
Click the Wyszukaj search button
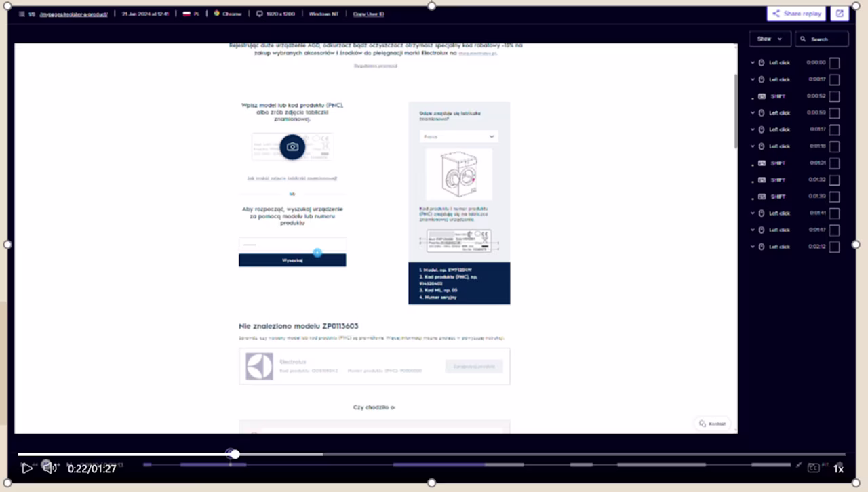pos(292,260)
